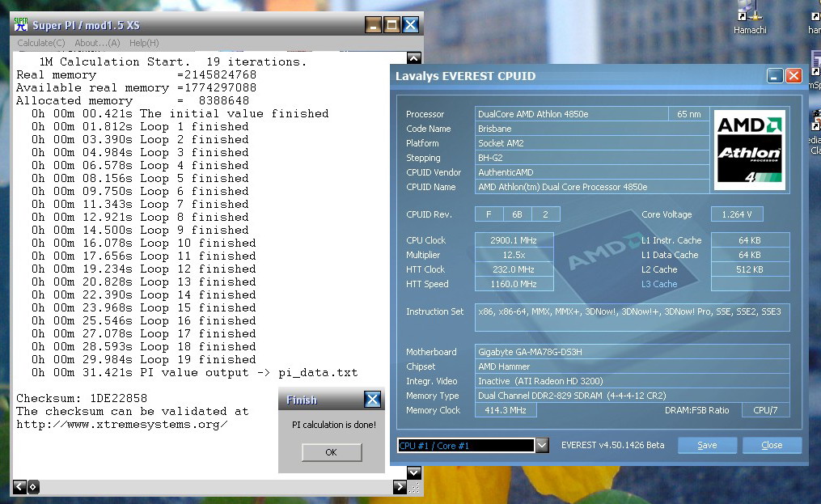The image size is (821, 504).
Task: Click the Close button in EVEREST
Action: [x=772, y=445]
